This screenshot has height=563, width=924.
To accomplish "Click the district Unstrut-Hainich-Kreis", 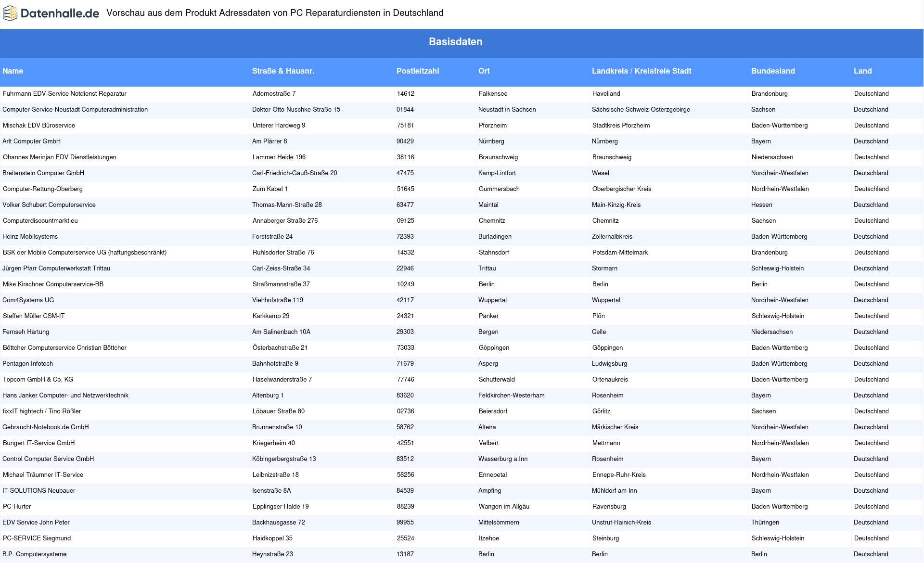I will [x=621, y=523].
